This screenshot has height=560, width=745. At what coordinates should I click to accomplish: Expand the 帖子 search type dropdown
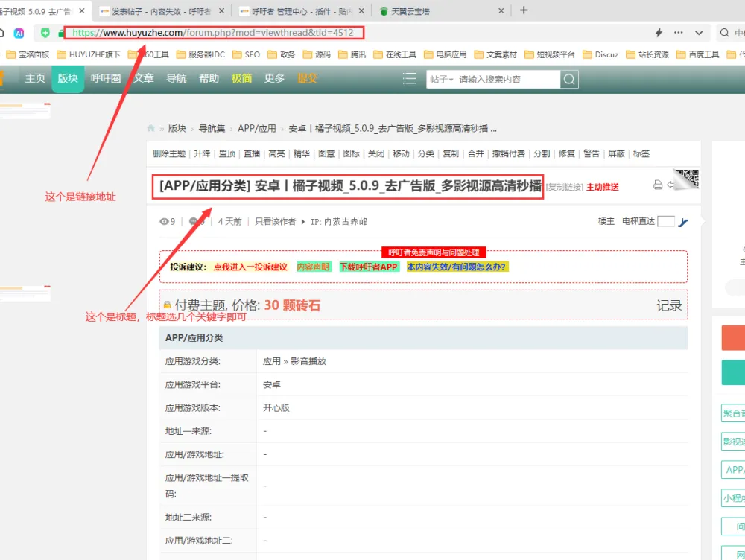click(x=441, y=79)
